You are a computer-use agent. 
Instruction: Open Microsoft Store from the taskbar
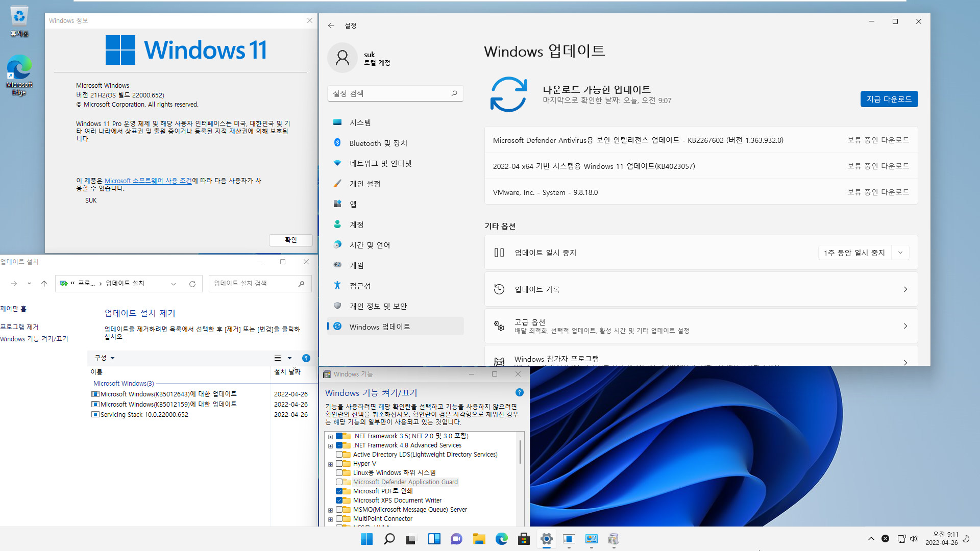[524, 539]
